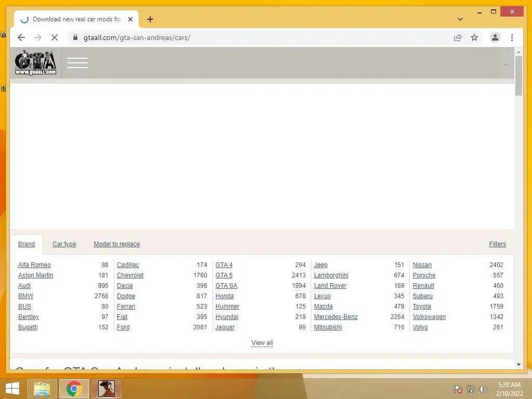Stop loading the page
This screenshot has height=399, width=532.
tap(54, 37)
